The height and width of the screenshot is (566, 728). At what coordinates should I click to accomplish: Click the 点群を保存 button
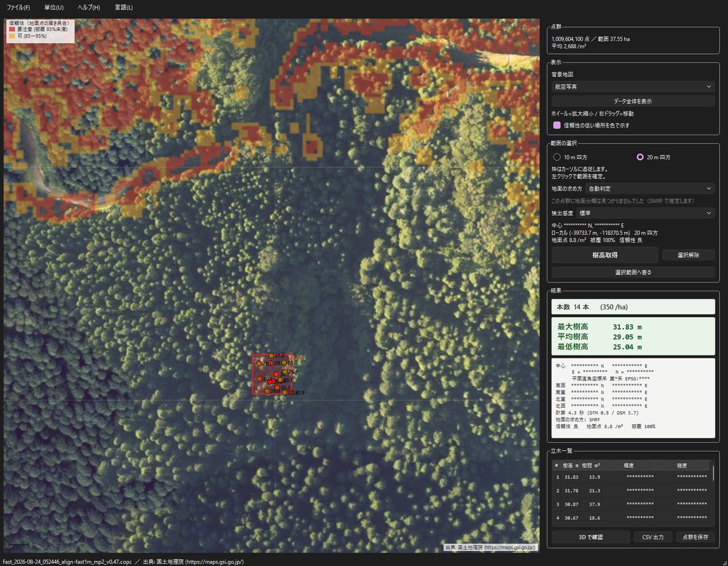tap(695, 537)
